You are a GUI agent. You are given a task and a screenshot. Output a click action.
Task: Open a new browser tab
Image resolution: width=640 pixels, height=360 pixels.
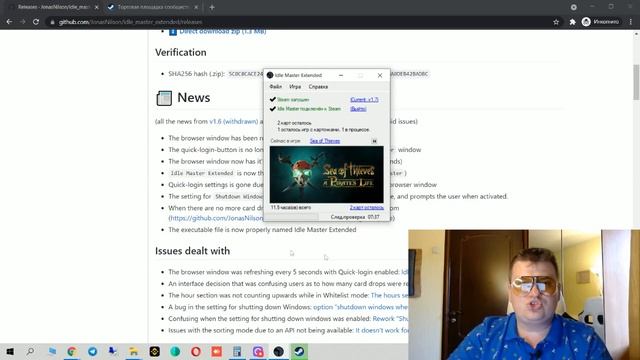pyautogui.click(x=212, y=7)
